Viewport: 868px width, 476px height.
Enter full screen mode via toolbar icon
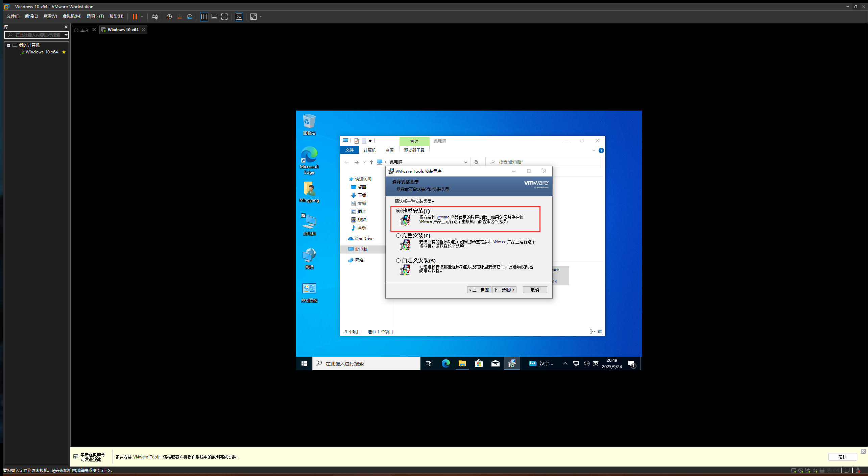[x=224, y=17]
